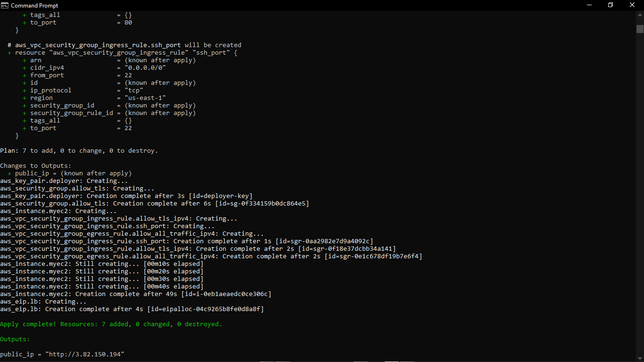Minimize the Command Prompt window

click(x=589, y=5)
